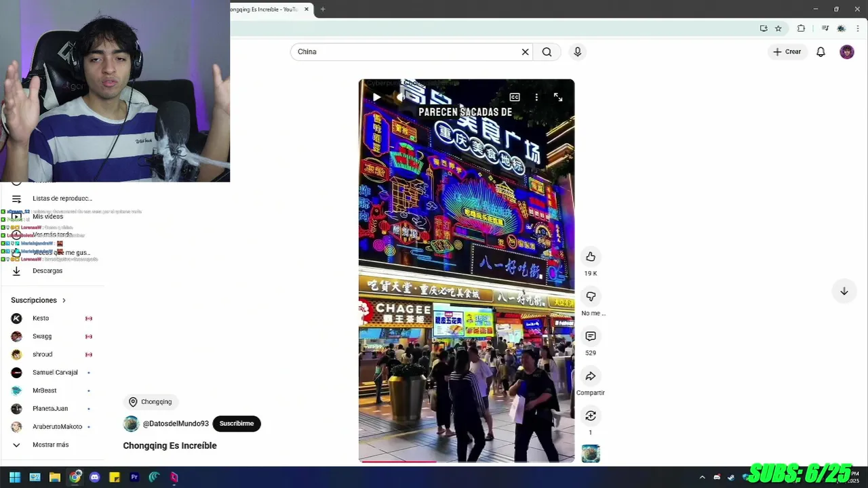Click the Chongqing Es Increíble title
The image size is (868, 488).
[170, 445]
